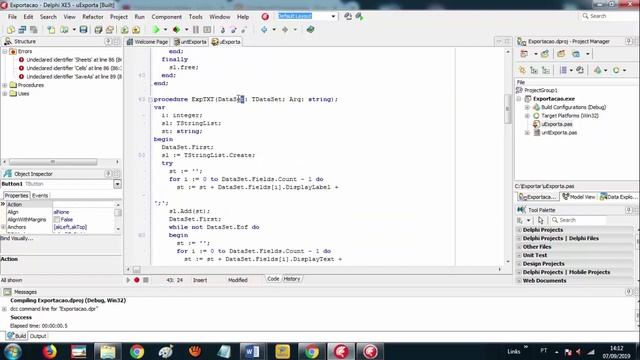This screenshot has height=360, width=640.
Task: Switch to the Events tab in Object Inspector
Action: click(x=40, y=196)
